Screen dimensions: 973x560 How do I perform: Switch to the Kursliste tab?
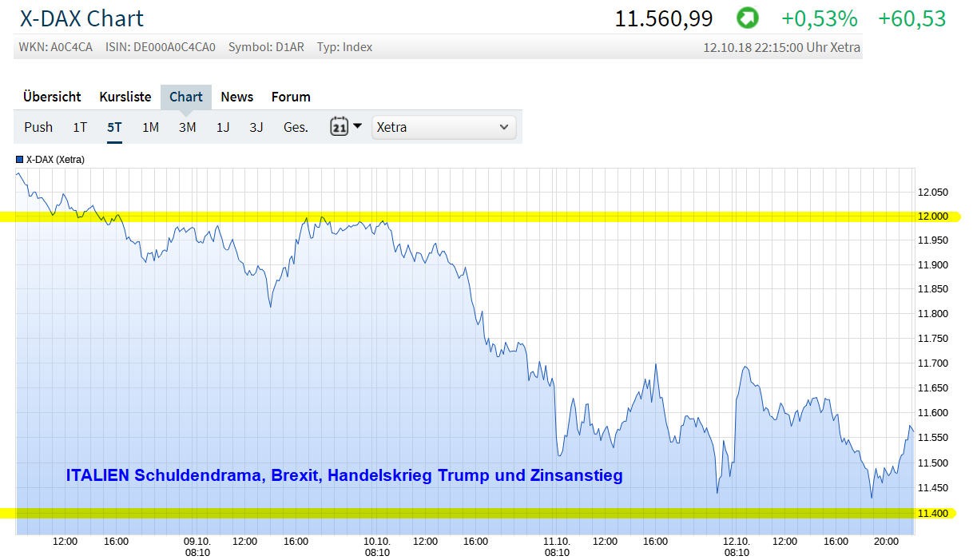coord(125,97)
